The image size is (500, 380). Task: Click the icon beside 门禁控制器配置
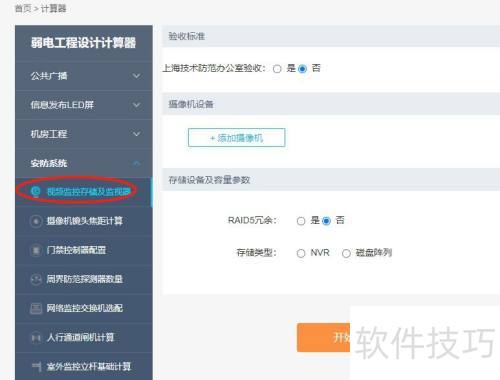tap(36, 250)
